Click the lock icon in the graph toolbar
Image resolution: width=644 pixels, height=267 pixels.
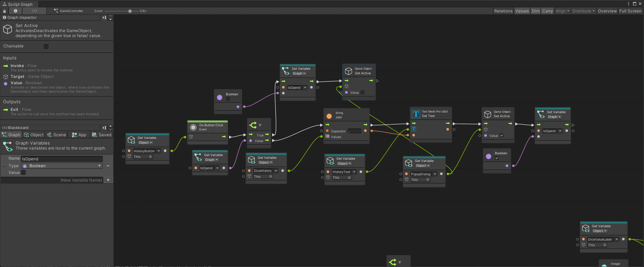pos(4,11)
